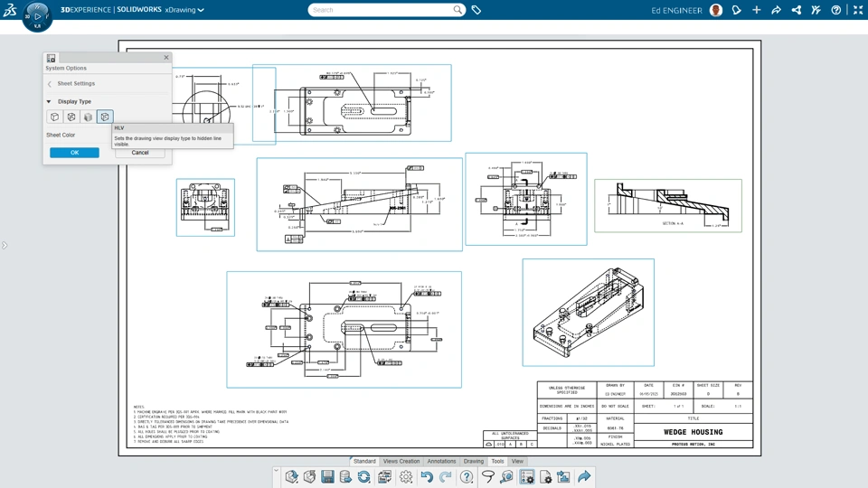Click the blue share arrow in toolbar
Image resolution: width=868 pixels, height=488 pixels.
click(584, 476)
